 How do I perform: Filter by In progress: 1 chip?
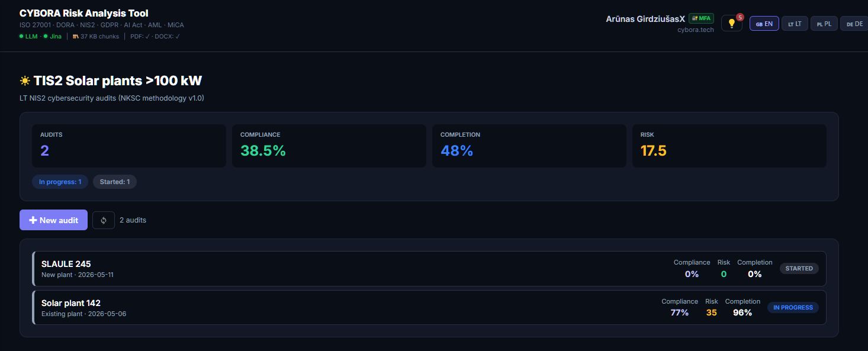click(60, 182)
